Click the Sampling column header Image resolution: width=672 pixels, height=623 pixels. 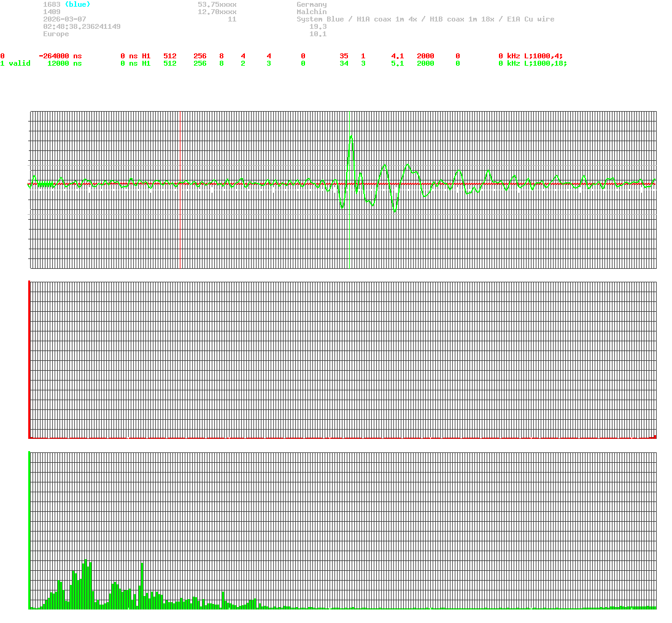point(434,48)
